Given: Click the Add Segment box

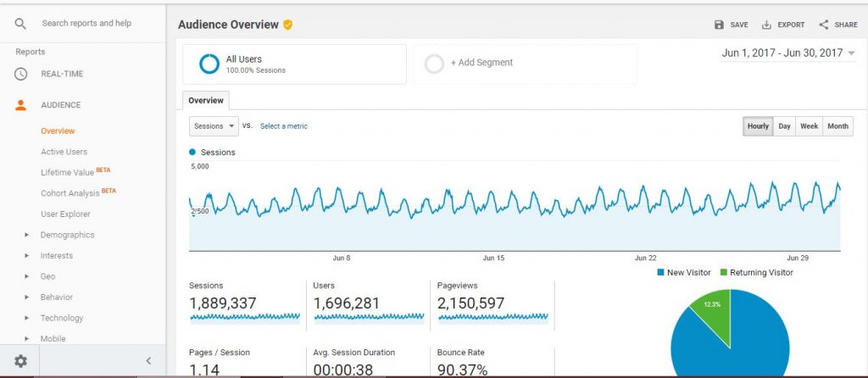Looking at the screenshot, I should coord(525,64).
